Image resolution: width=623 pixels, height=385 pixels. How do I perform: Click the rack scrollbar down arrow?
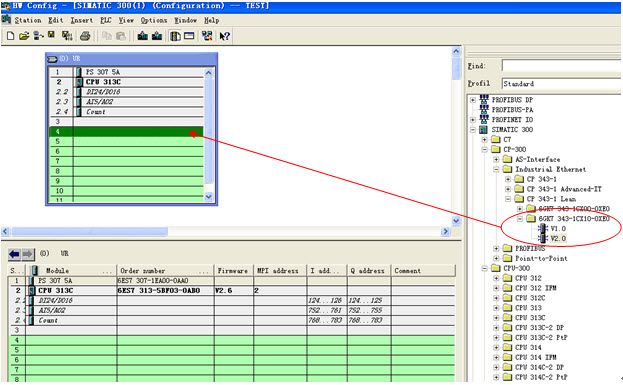pos(209,197)
